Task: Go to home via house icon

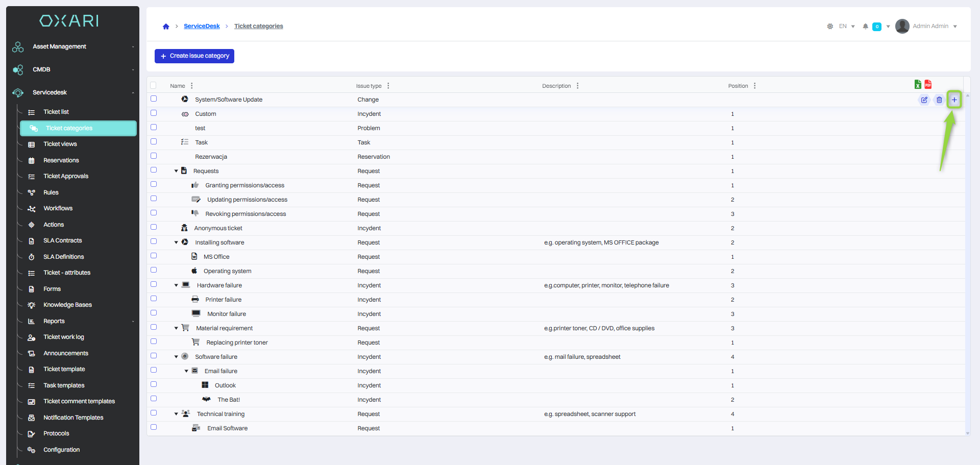Action: pos(166,27)
